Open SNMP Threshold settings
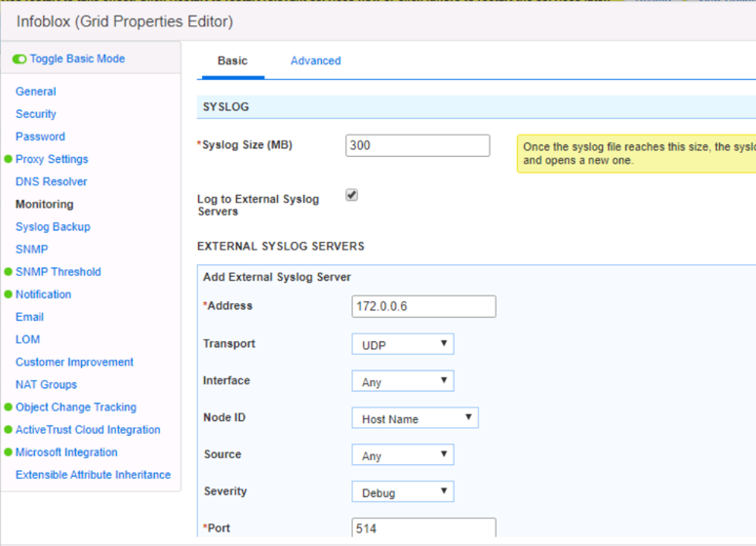 click(58, 272)
